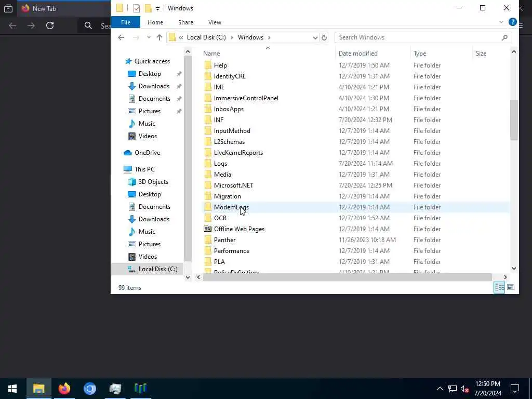Open the File ribbon tab
This screenshot has width=532, height=399.
point(126,22)
